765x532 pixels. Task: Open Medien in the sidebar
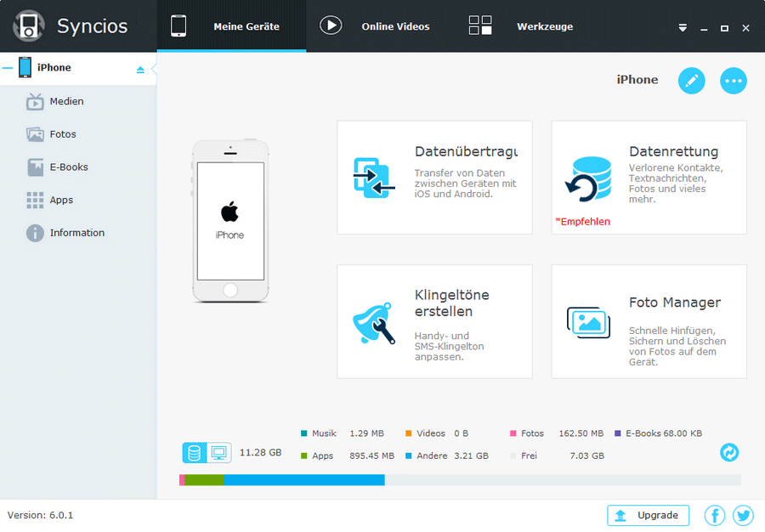(66, 101)
